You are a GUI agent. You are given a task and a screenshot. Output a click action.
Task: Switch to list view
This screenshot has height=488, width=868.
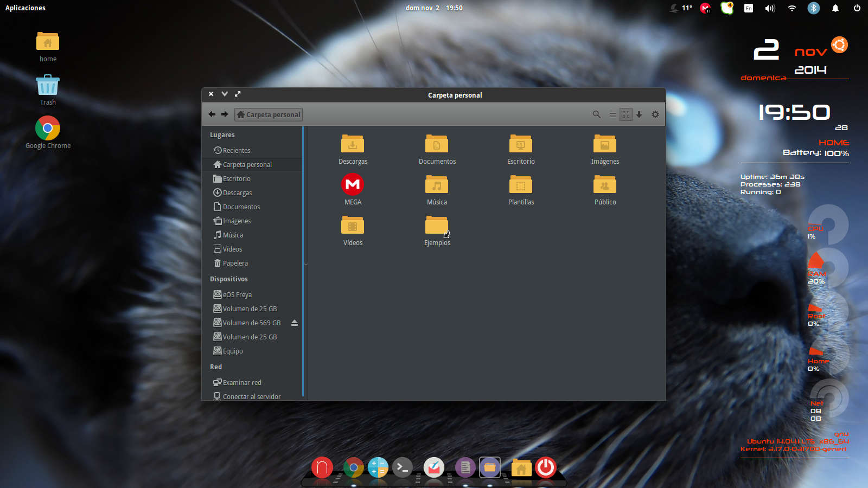pos(612,114)
